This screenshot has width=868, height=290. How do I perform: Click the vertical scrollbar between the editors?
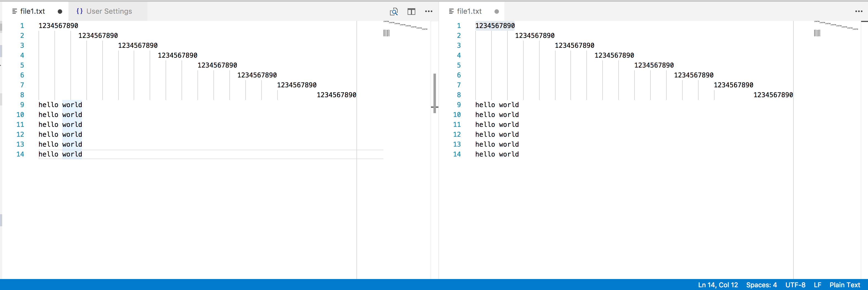[x=435, y=91]
